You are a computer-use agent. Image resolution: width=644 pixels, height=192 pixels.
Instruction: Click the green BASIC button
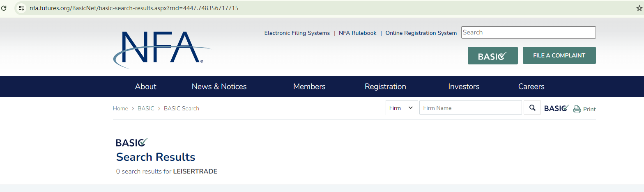[x=492, y=56]
